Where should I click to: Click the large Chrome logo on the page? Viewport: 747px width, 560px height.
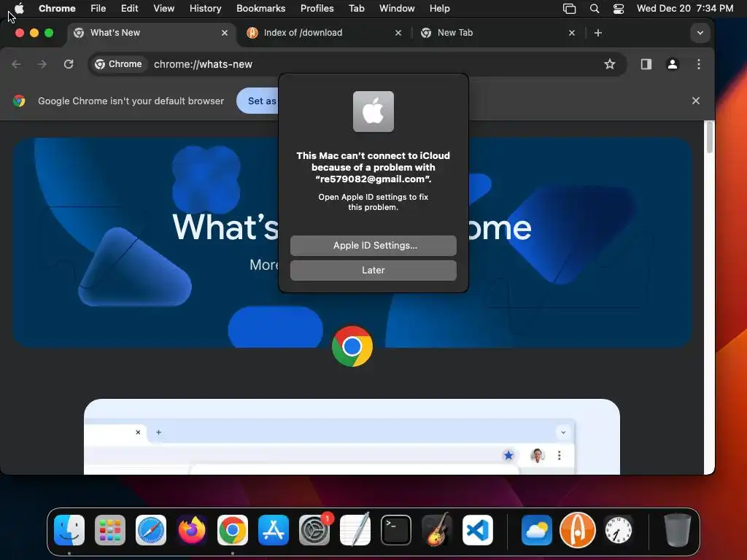pos(352,346)
